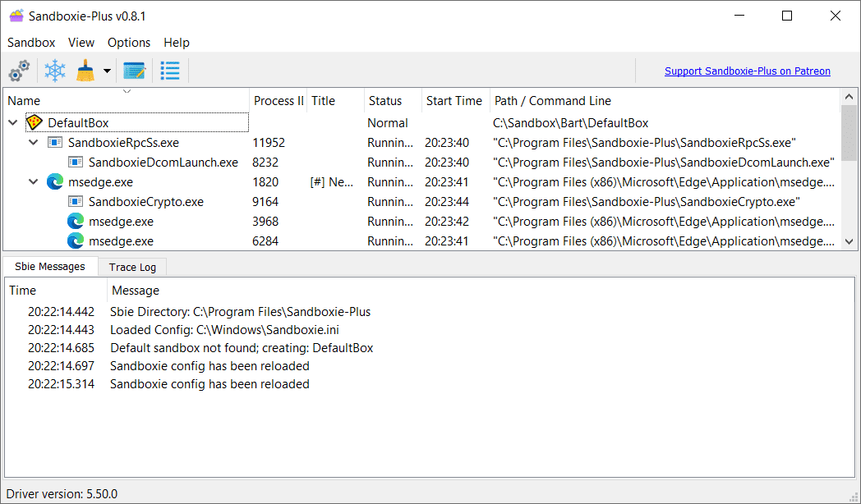The width and height of the screenshot is (861, 504).
Task: Click the Message column header
Action: [x=481, y=290]
